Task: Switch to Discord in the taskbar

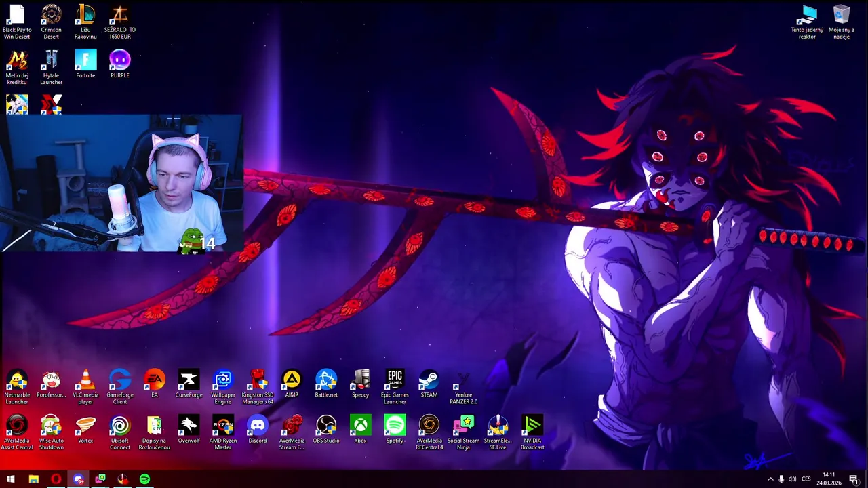Action: [x=78, y=479]
